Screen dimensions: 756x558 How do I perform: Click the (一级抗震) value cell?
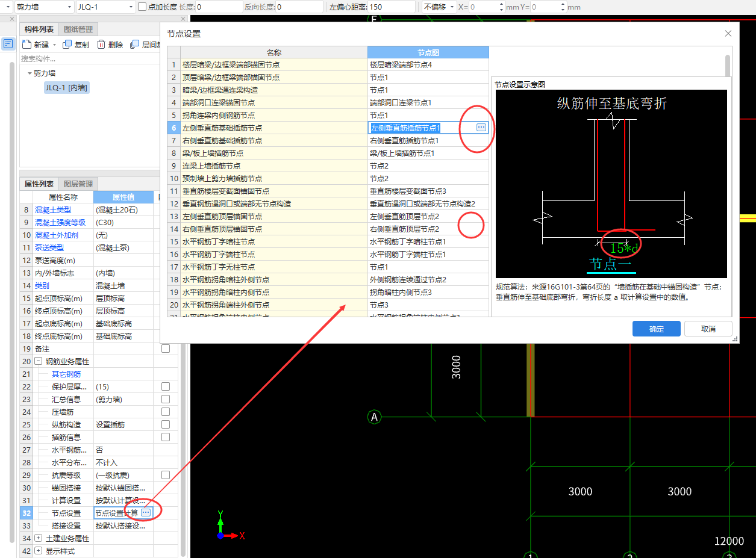[x=123, y=475]
